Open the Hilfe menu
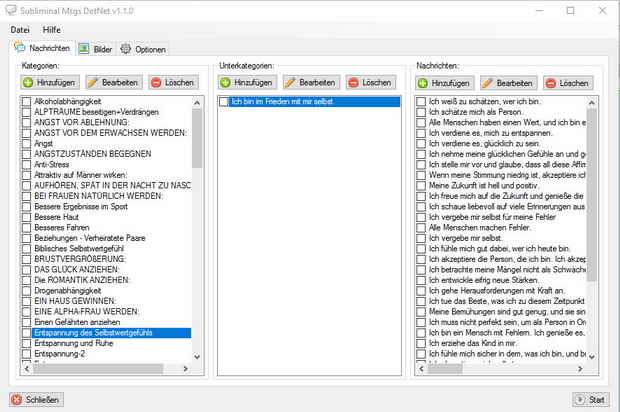620x412 pixels. pyautogui.click(x=51, y=30)
